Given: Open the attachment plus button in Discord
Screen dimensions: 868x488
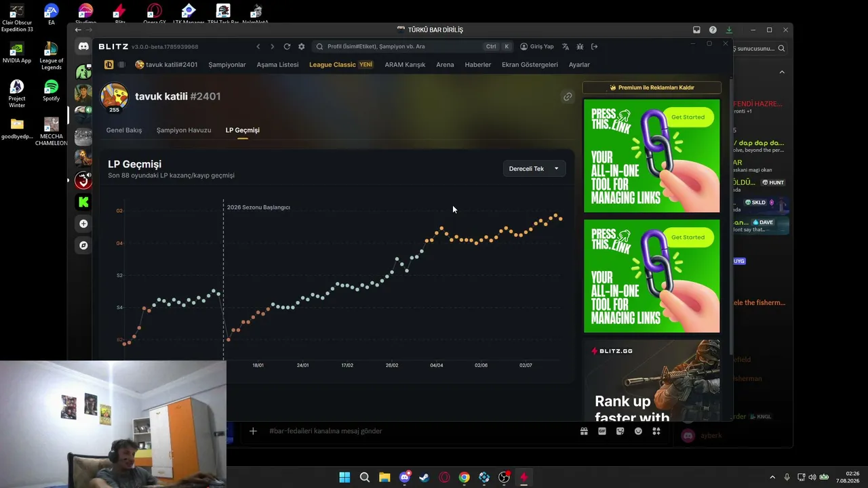Looking at the screenshot, I should [x=253, y=431].
